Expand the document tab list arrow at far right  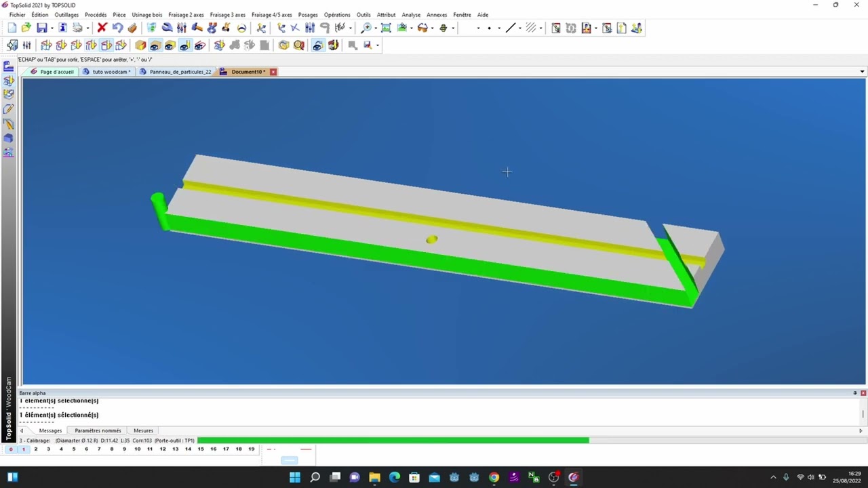pyautogui.click(x=862, y=72)
